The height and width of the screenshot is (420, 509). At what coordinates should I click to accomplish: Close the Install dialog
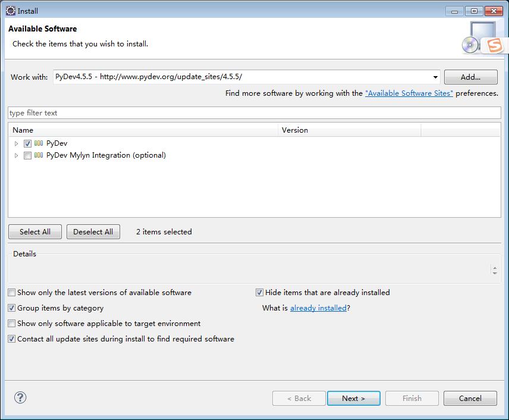494,11
